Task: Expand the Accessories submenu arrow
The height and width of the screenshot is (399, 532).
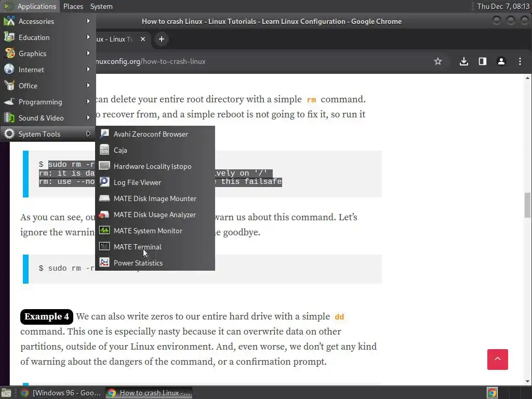Action: click(x=88, y=21)
